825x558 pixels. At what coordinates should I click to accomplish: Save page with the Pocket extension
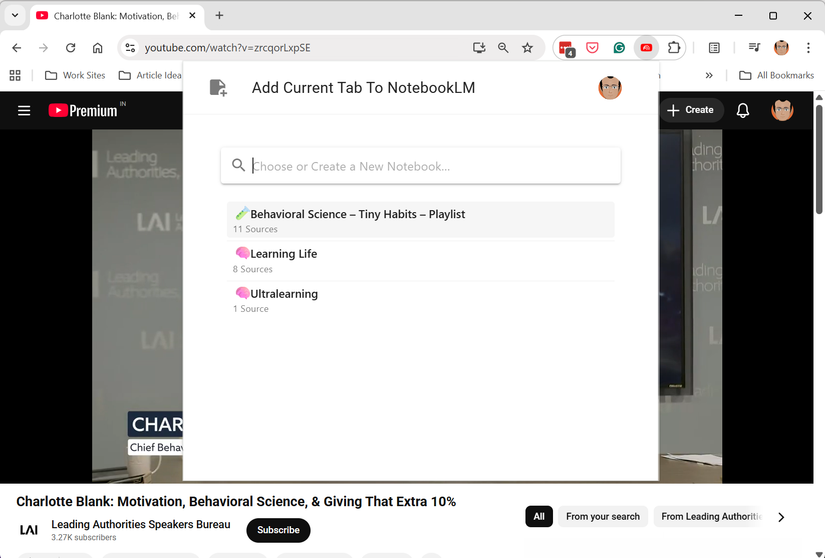coord(592,48)
